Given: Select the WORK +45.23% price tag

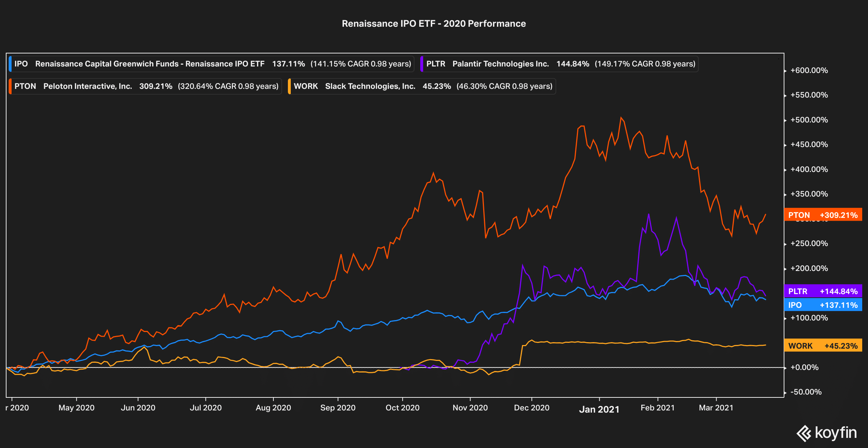Looking at the screenshot, I should (x=823, y=346).
